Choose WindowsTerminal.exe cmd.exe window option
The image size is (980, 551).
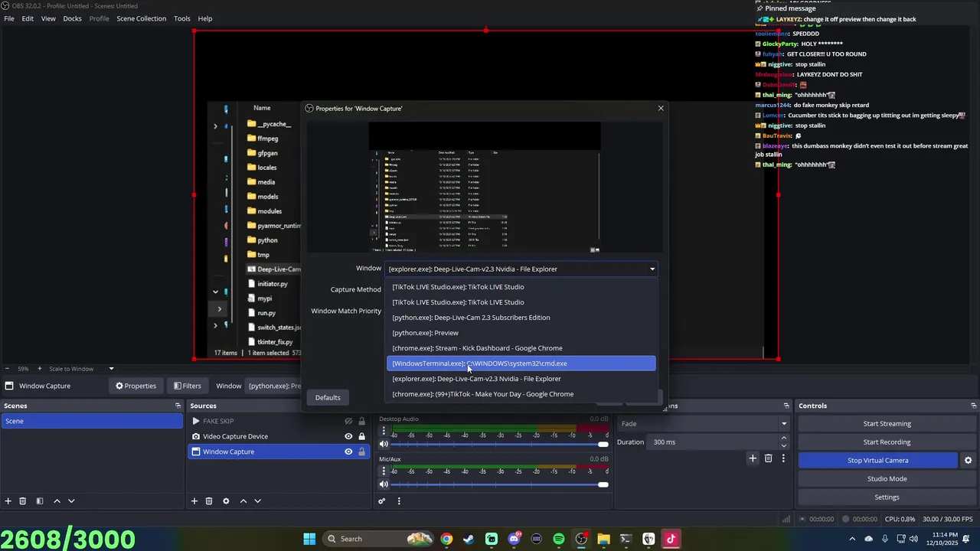521,364
